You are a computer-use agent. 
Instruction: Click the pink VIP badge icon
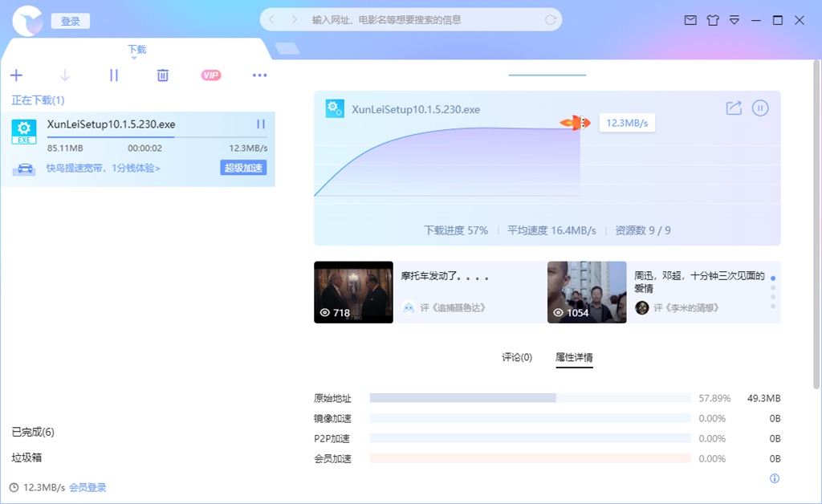(211, 75)
